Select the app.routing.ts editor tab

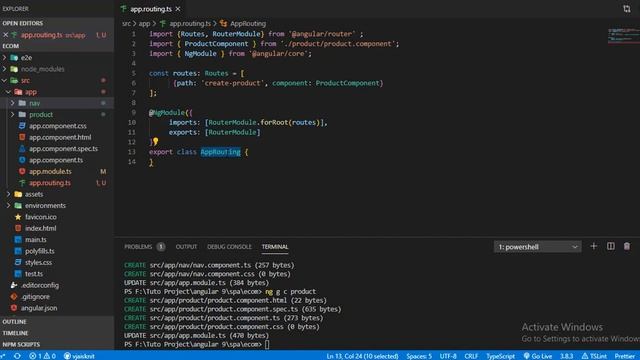click(x=151, y=9)
